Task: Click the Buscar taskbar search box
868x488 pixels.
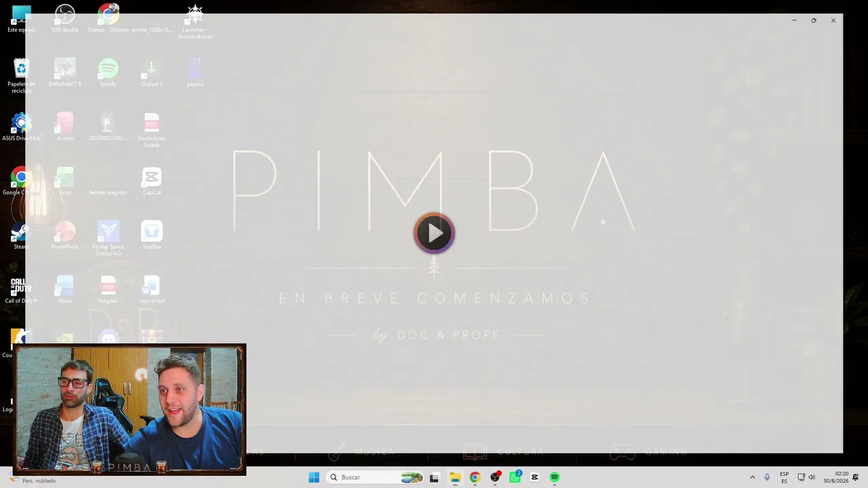Action: click(375, 477)
